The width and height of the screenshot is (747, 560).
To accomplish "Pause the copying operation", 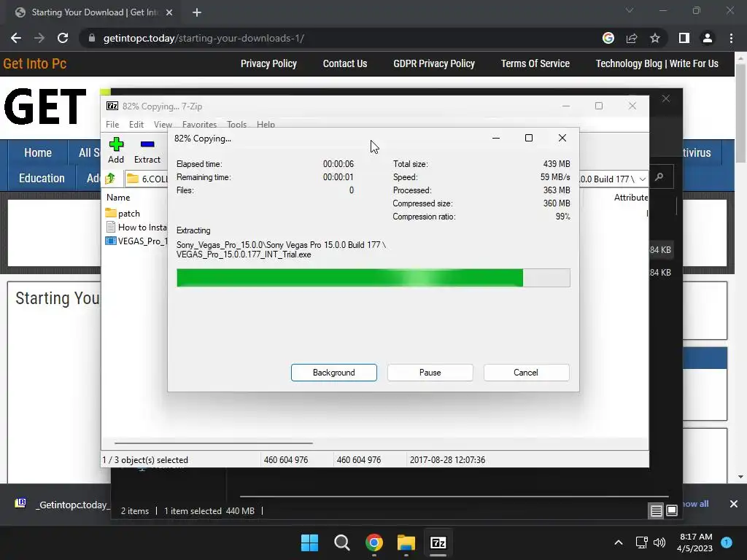I will click(430, 373).
